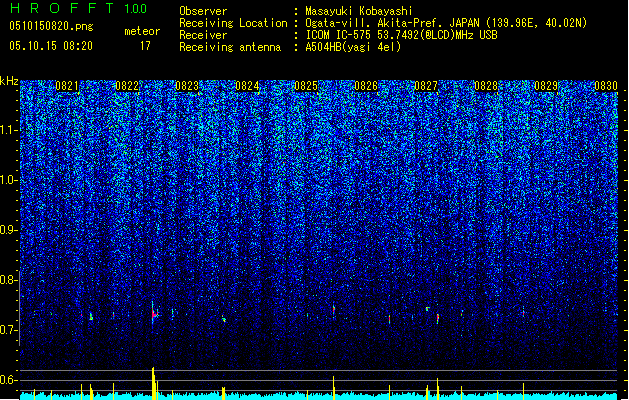Viewport: 629px width, 400px height.
Task: Click the 0.8 frequency axis label
Action: pos(8,280)
